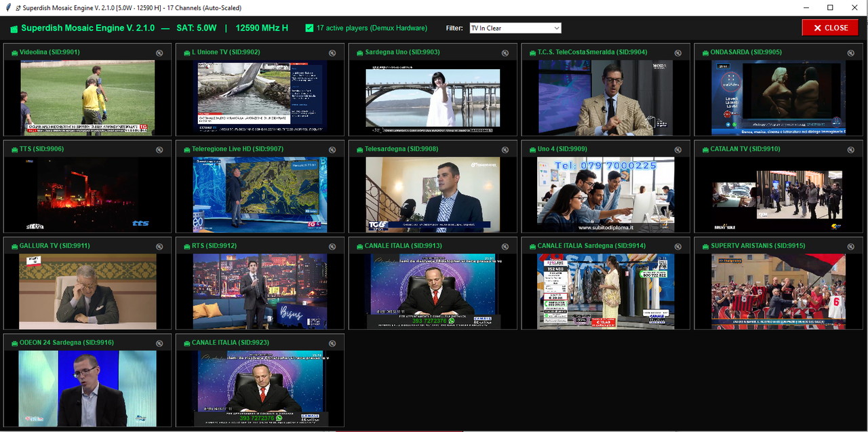Click the speaker icon on TTS tile
This screenshot has height=432, width=868.
tap(159, 150)
